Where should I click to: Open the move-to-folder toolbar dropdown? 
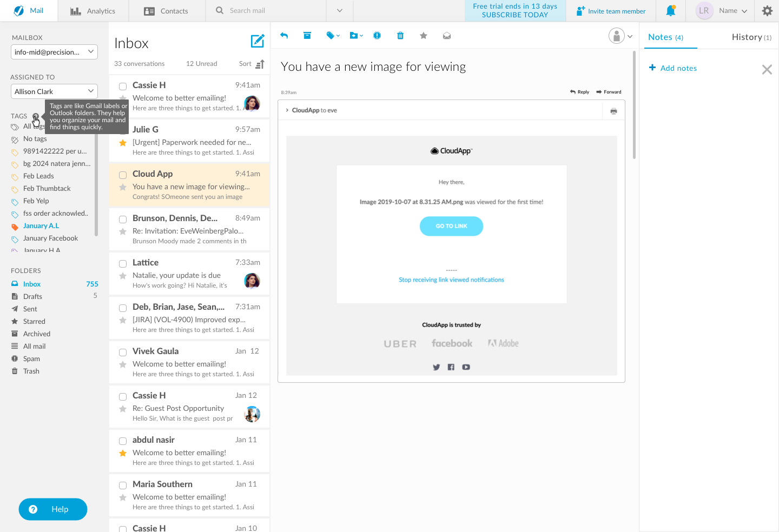point(357,36)
